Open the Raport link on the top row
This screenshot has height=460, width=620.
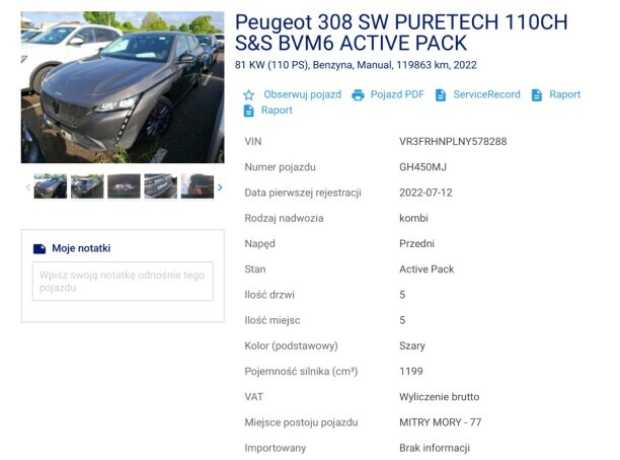565,95
